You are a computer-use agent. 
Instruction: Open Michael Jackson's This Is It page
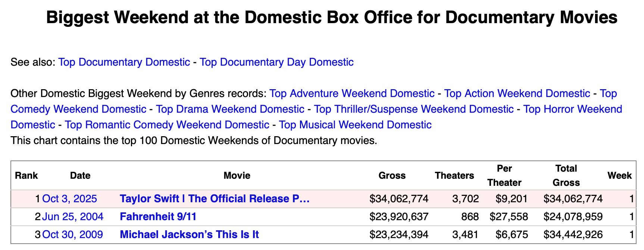[189, 235]
